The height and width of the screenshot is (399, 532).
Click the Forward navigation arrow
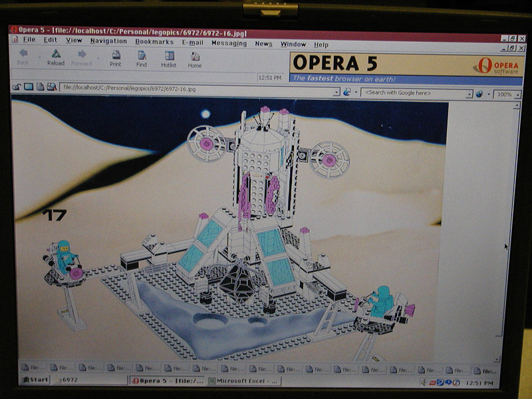[x=82, y=55]
